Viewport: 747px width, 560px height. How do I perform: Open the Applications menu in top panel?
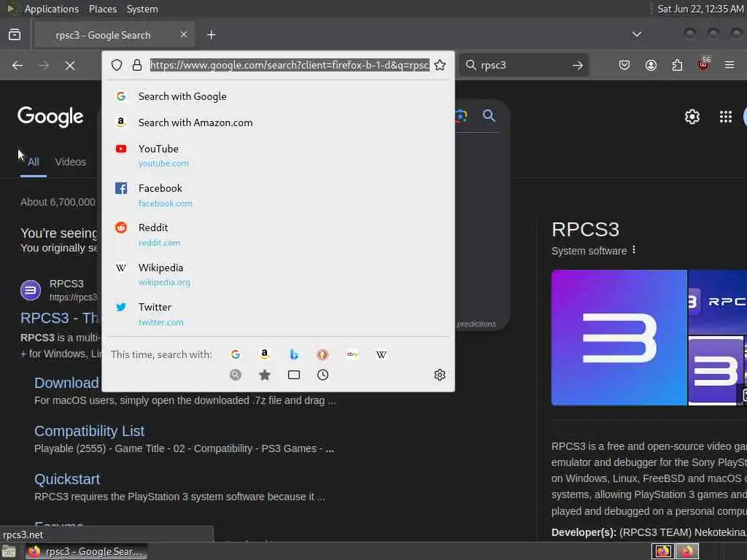(52, 9)
